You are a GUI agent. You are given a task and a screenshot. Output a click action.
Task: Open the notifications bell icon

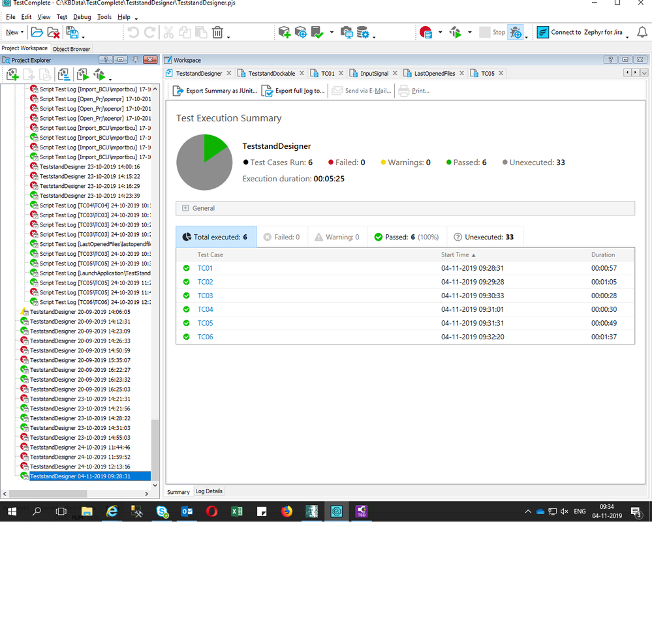[x=642, y=32]
